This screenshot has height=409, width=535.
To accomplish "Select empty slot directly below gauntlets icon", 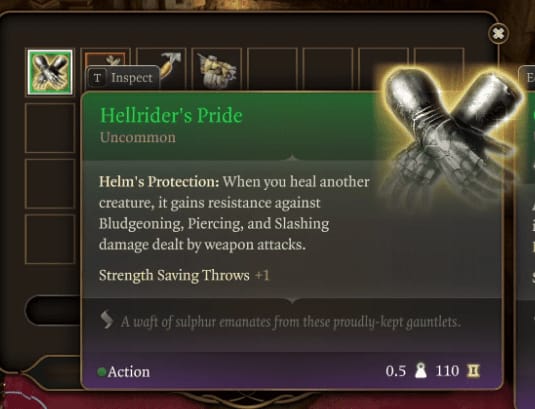I will pyautogui.click(x=50, y=128).
